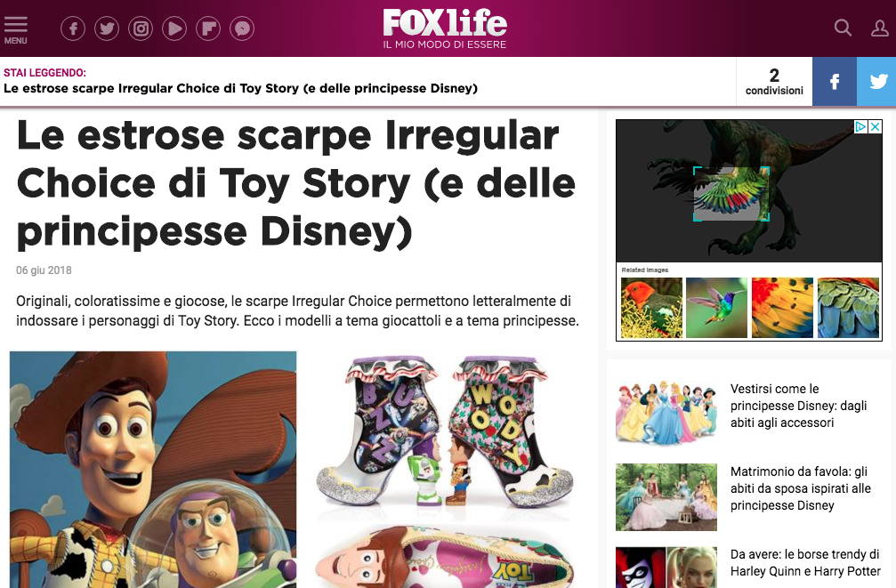Click the Disney princesses sidebar thumbnail

coord(666,412)
